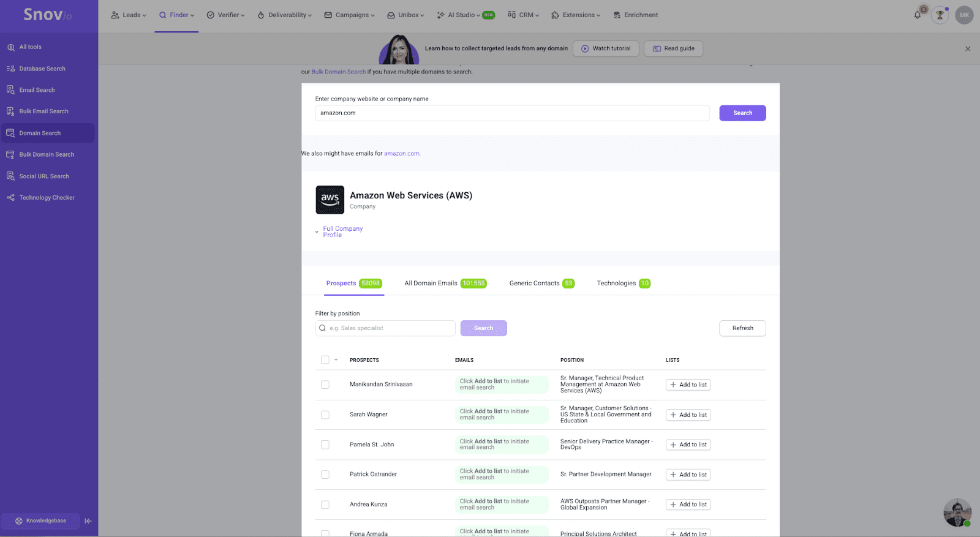
Task: Open the notifications bell icon
Action: (918, 15)
